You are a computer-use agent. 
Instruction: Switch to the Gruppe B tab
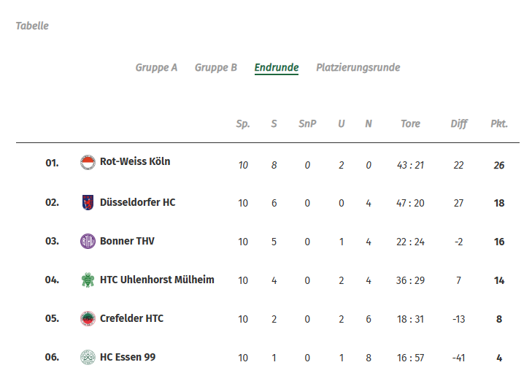215,68
